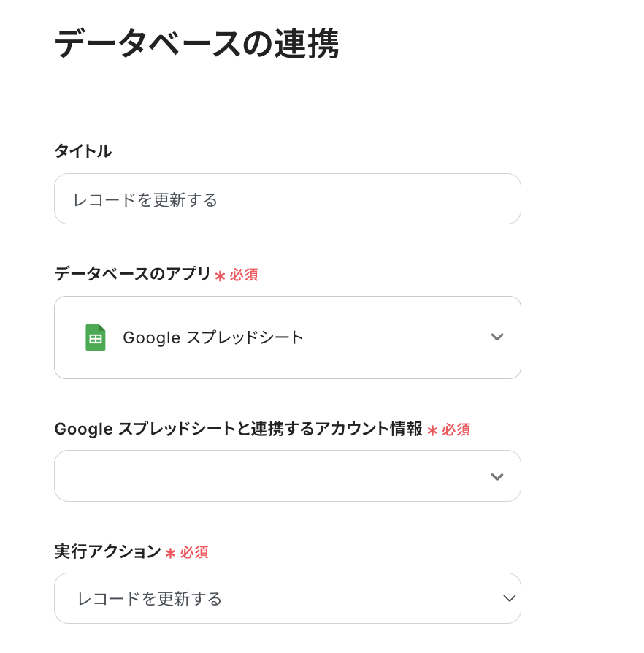Click the Google Sheets icon in the app dropdown
This screenshot has height=653, width=644.
(96, 337)
